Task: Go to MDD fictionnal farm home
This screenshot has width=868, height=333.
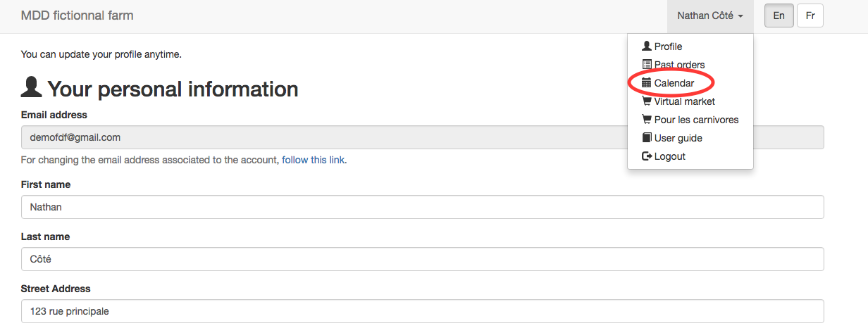Action: pyautogui.click(x=77, y=15)
